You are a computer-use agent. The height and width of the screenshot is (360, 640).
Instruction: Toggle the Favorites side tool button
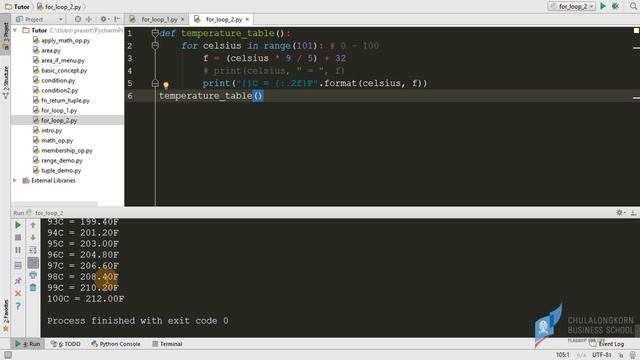(5, 316)
